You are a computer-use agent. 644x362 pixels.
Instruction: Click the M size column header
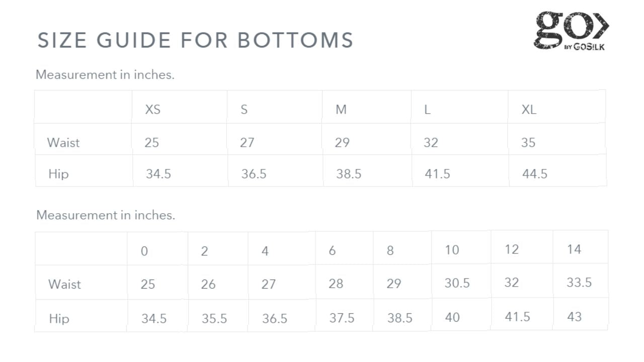click(x=341, y=109)
